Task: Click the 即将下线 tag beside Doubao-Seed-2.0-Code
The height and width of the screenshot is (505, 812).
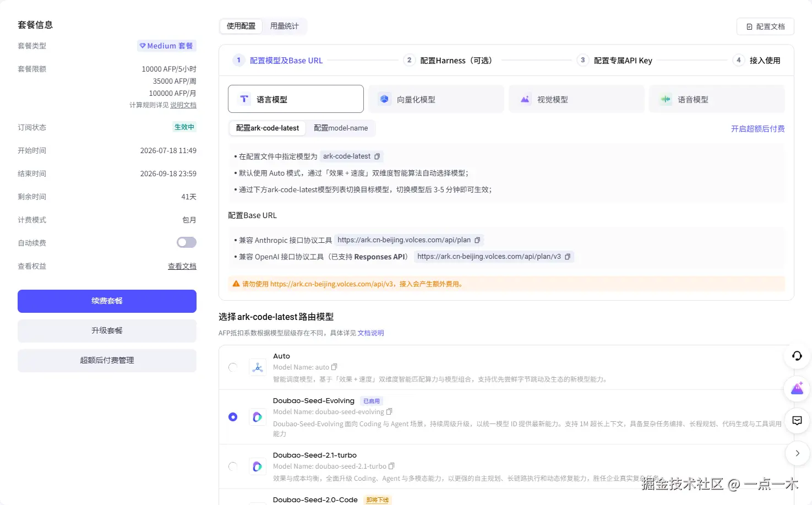Action: pos(378,500)
